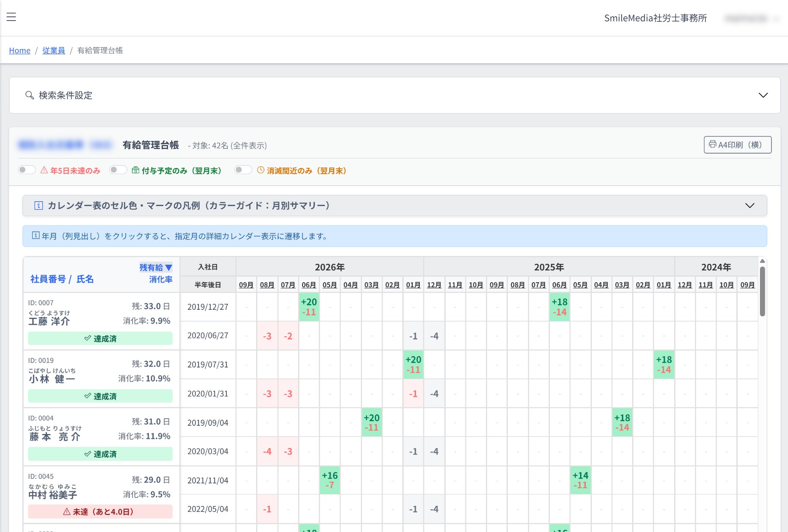Click ID: 0045 label

tap(41, 476)
